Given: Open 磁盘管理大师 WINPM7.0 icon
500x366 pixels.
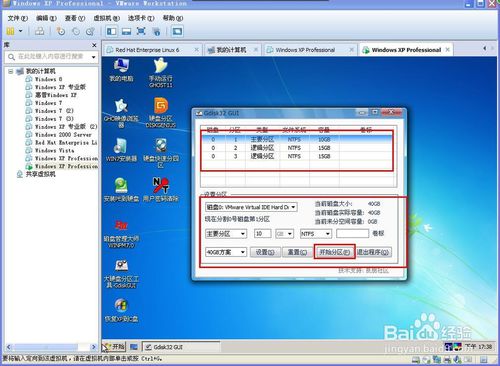Looking at the screenshot, I should point(121,233).
